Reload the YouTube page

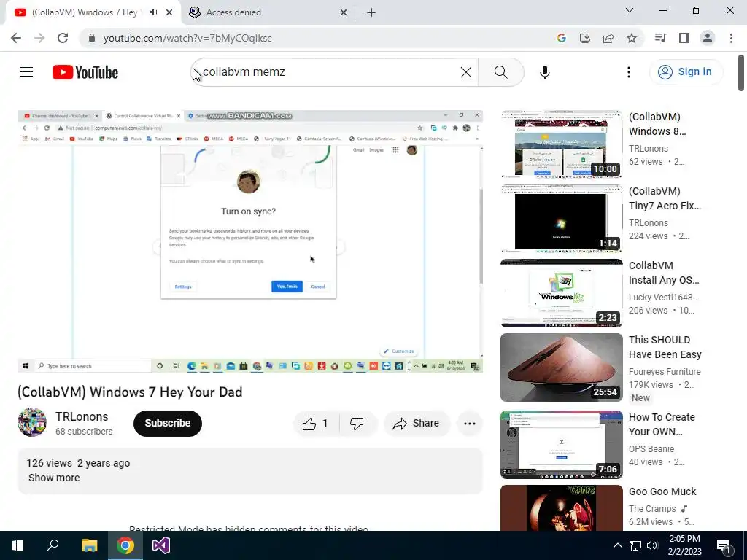coord(63,38)
